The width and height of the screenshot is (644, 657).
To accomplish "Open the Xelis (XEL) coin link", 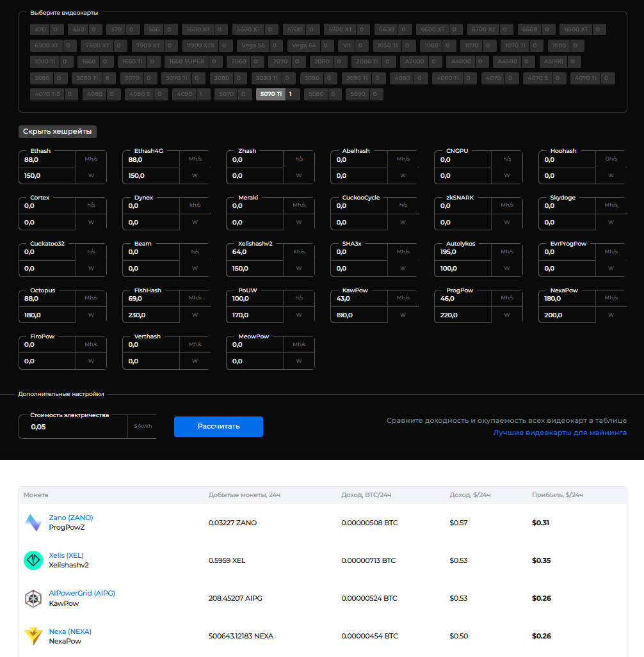I will 66,555.
